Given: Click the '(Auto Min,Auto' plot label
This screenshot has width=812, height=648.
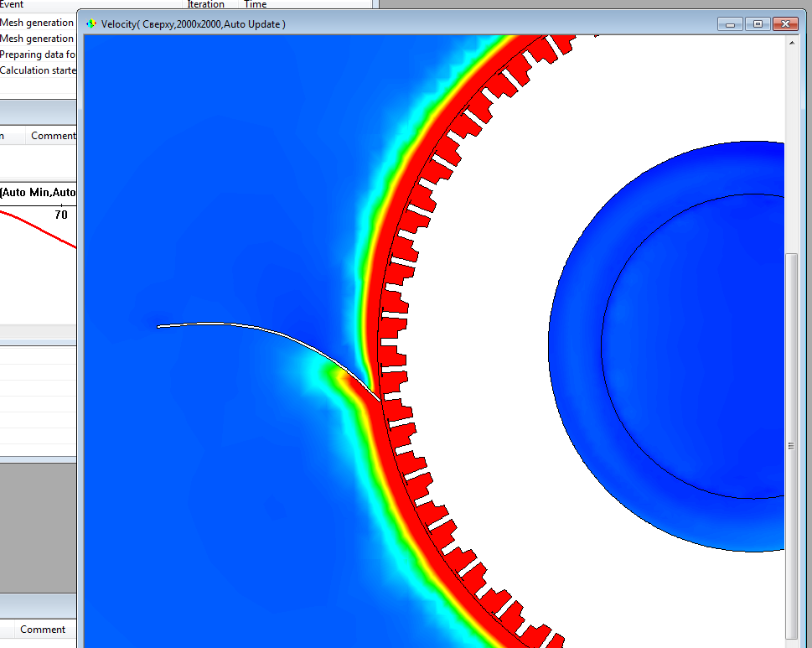Looking at the screenshot, I should coord(38,193).
